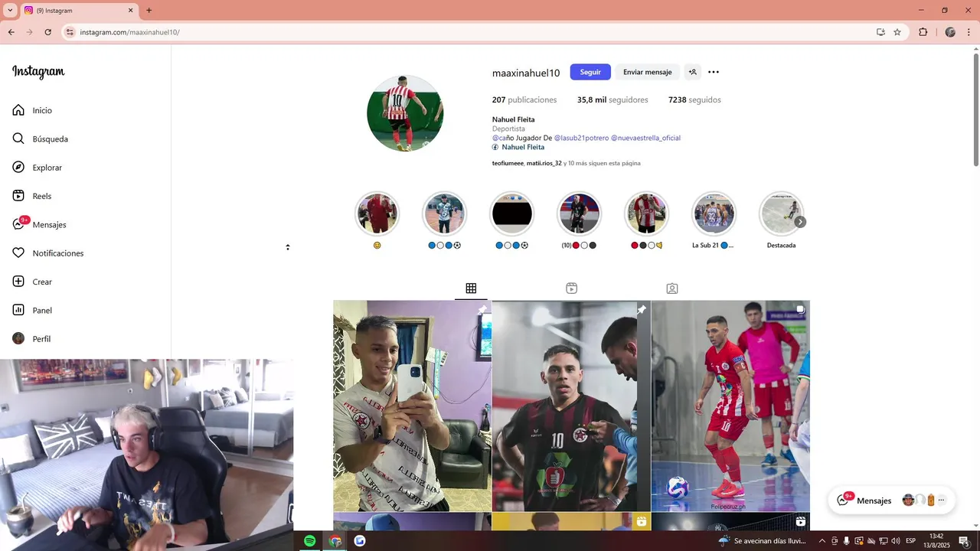Open Panel in the sidebar
The width and height of the screenshot is (980, 551).
pyautogui.click(x=32, y=310)
